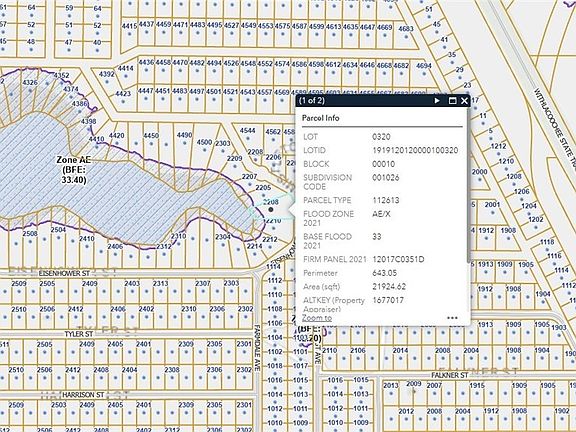Click the black dot on the selected parcel
576x432 pixels.
point(271,209)
